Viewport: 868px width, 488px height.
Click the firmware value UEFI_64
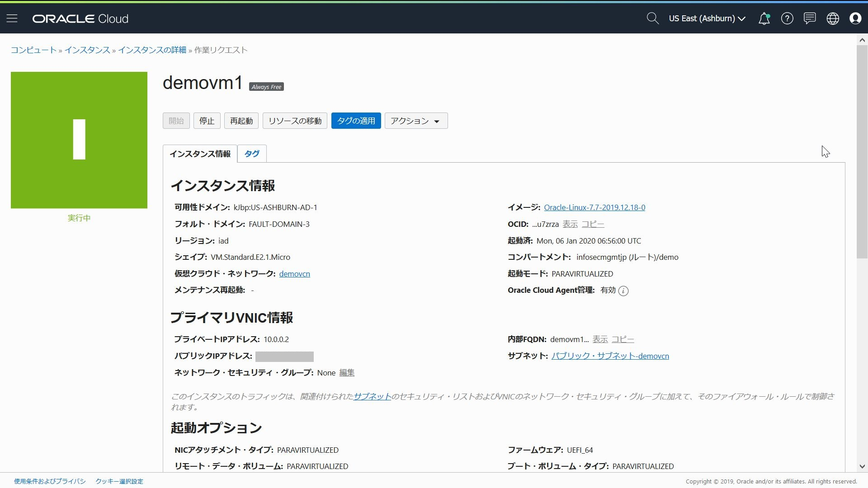coord(580,450)
